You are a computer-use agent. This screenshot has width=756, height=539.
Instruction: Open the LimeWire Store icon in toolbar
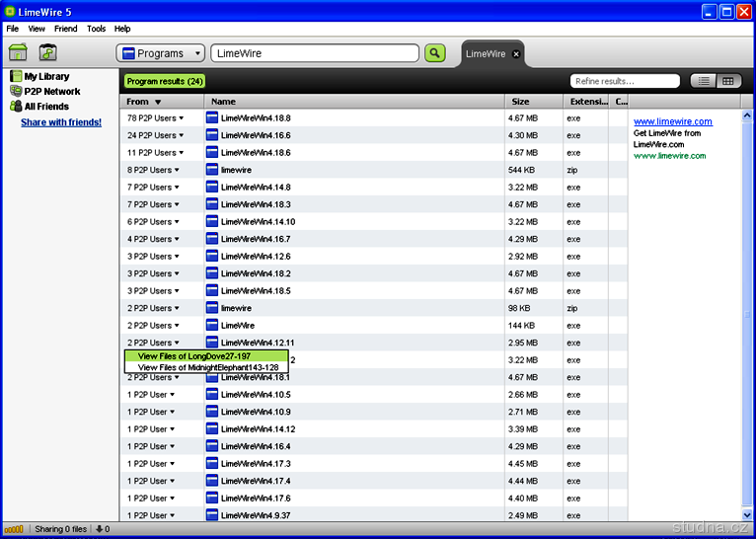47,52
